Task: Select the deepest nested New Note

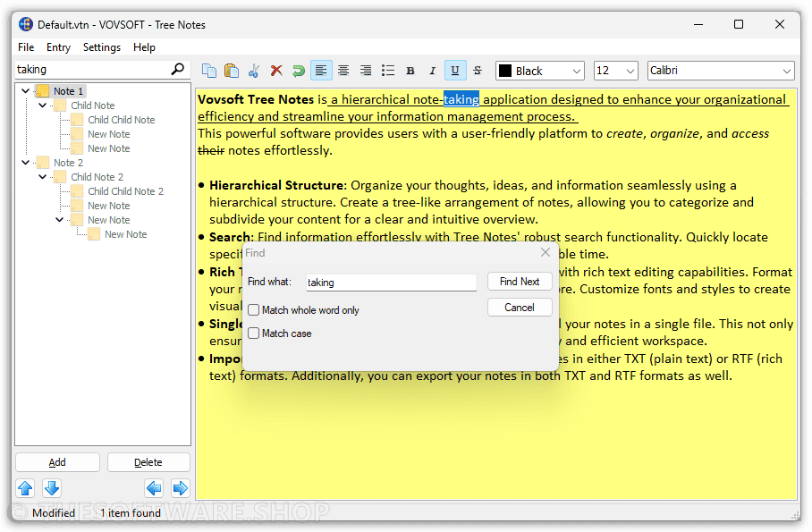Action: pos(126,234)
